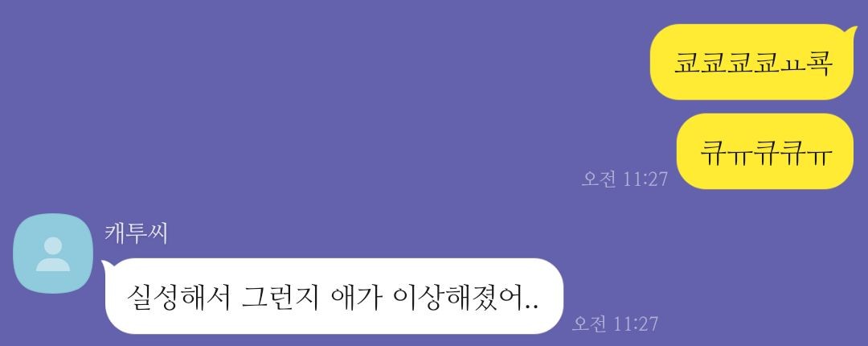Click the 오전 11:27 timestamp beside the yellow bubble
The width and height of the screenshot is (868, 346).
pos(624,179)
